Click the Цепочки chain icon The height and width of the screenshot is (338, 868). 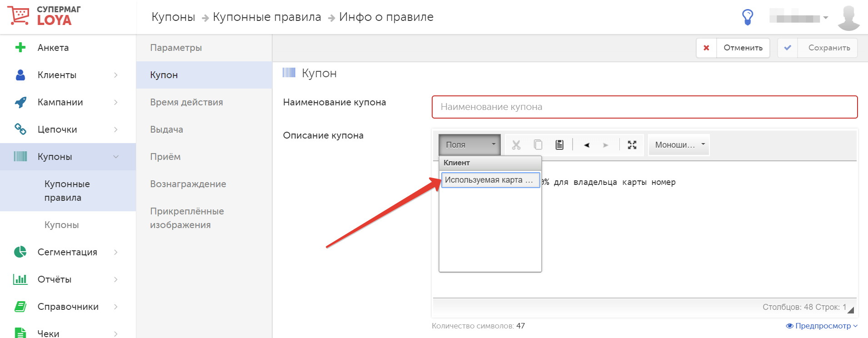(x=20, y=129)
